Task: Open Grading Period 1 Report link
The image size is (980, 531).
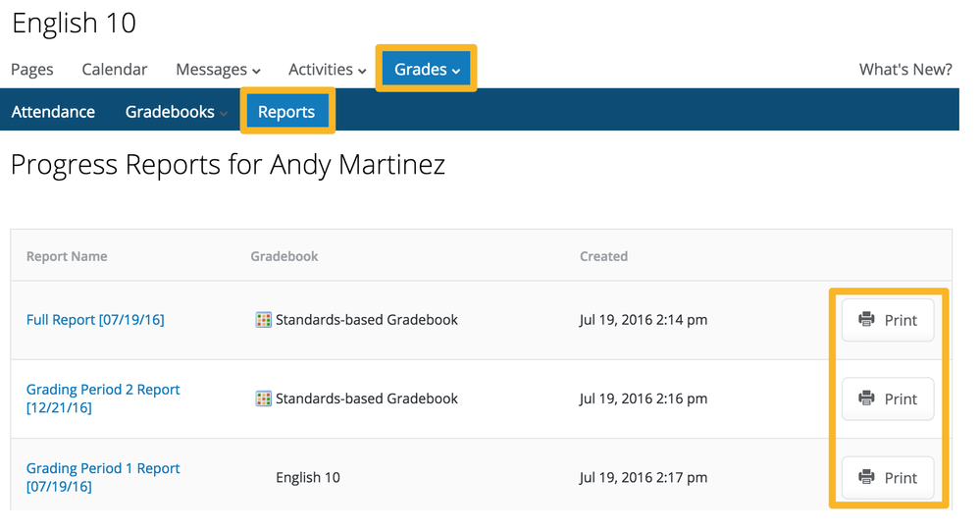Action: click(x=103, y=477)
